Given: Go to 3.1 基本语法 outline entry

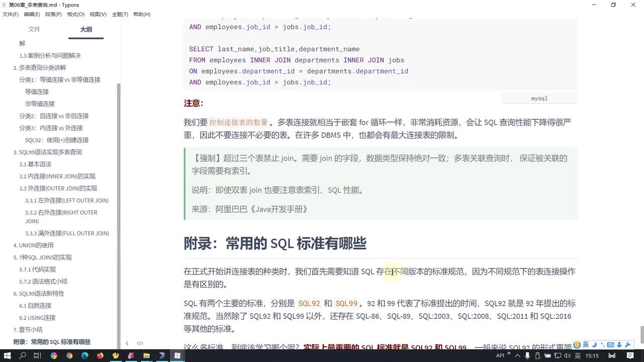Looking at the screenshot, I should pos(35,164).
